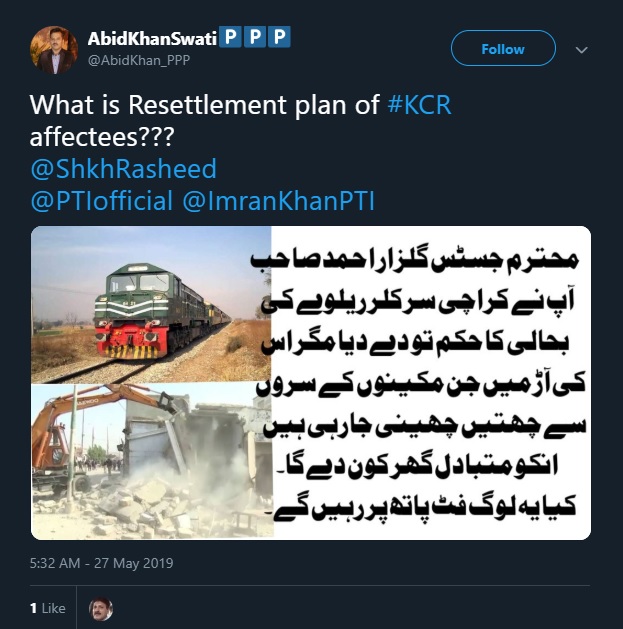The image size is (623, 629).
Task: Open the #KCR hashtag
Action: pyautogui.click(x=420, y=105)
